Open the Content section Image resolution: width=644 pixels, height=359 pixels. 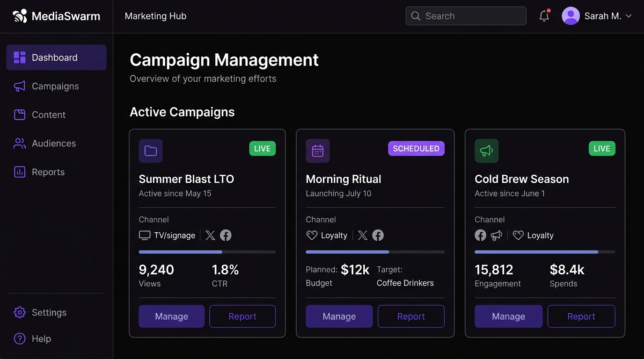(56, 115)
